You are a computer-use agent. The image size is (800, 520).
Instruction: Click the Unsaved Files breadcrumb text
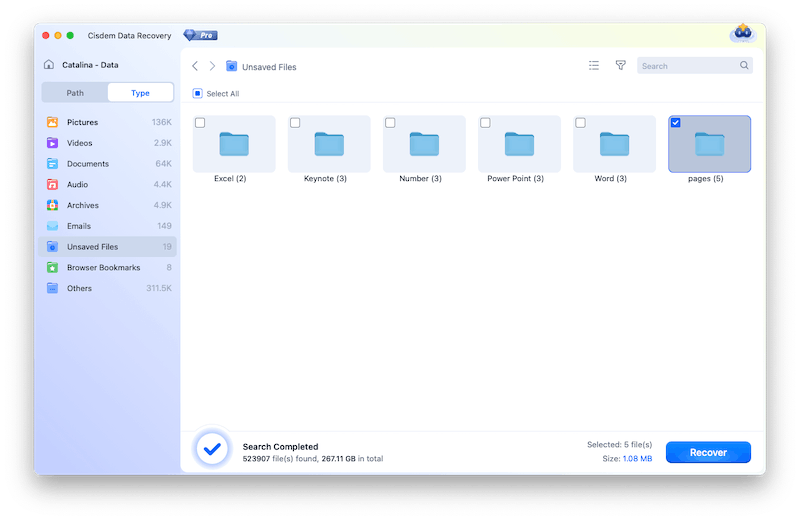(x=269, y=67)
